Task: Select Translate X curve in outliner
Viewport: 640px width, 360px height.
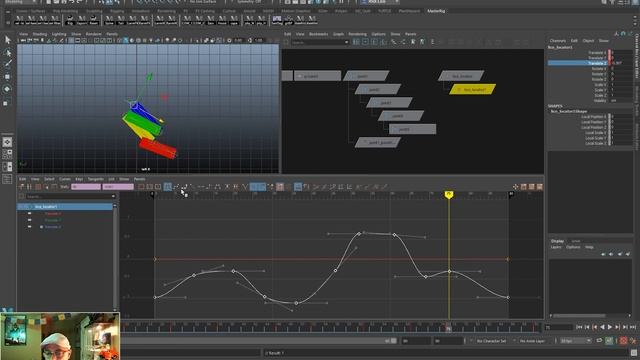Action: pos(53,213)
